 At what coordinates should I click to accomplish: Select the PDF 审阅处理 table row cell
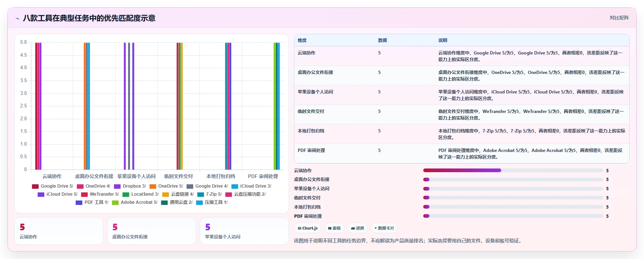pos(335,153)
